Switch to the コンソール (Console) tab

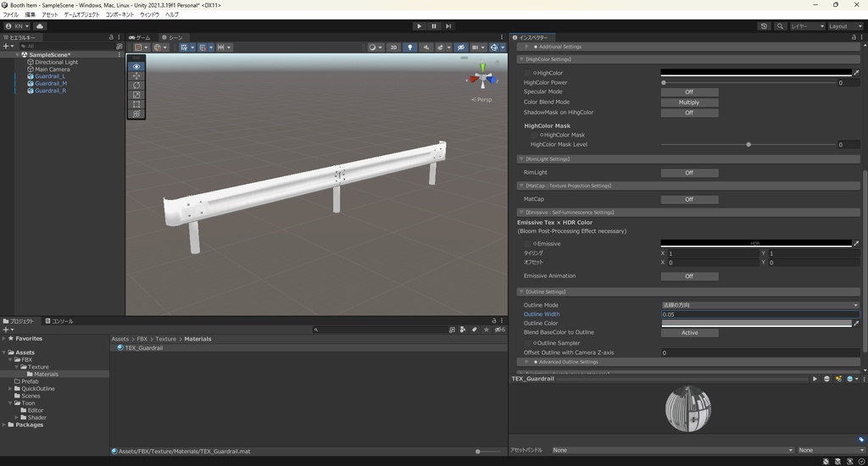(x=59, y=321)
